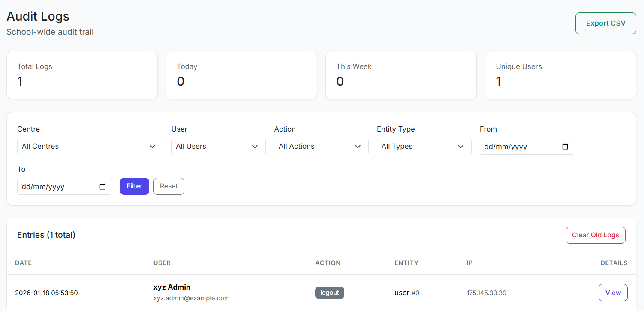The width and height of the screenshot is (644, 311).
Task: Click the DATE column header
Action: (x=24, y=263)
